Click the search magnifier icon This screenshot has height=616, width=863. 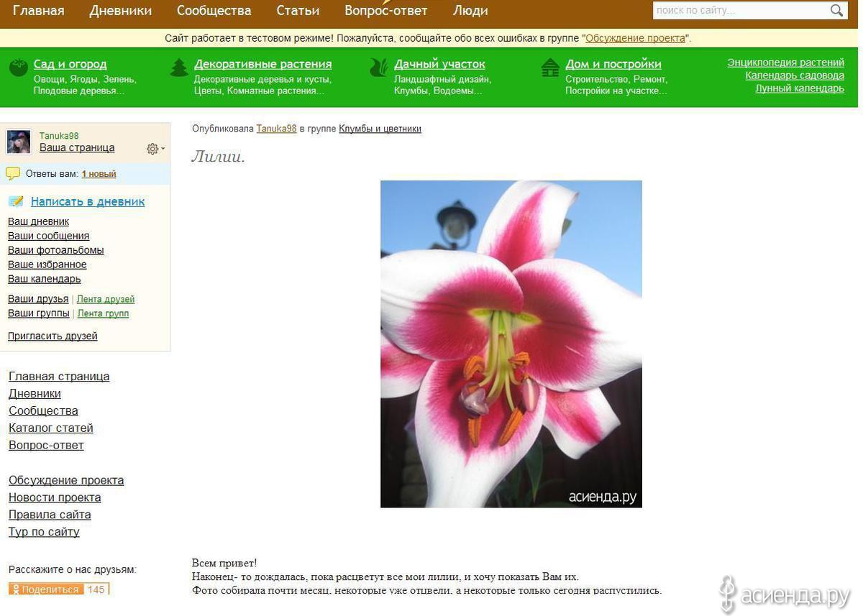836,10
